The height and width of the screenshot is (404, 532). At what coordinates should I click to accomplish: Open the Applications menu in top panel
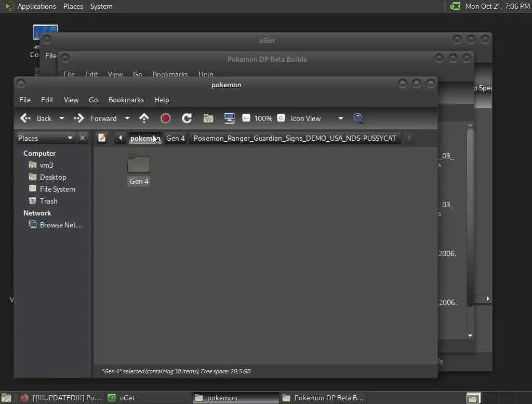coord(37,6)
